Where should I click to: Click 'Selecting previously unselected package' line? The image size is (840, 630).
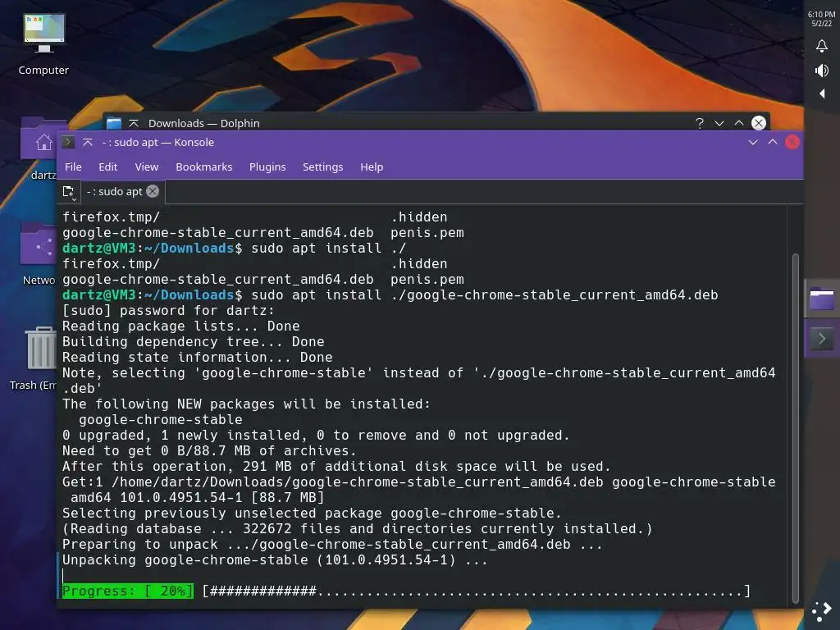pyautogui.click(x=312, y=513)
